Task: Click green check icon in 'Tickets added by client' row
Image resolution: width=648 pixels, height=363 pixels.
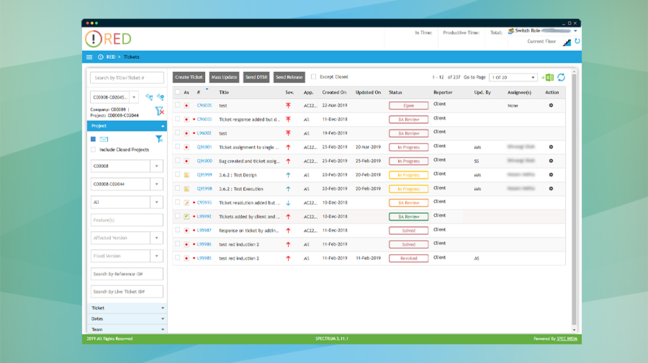Action: 187,217
